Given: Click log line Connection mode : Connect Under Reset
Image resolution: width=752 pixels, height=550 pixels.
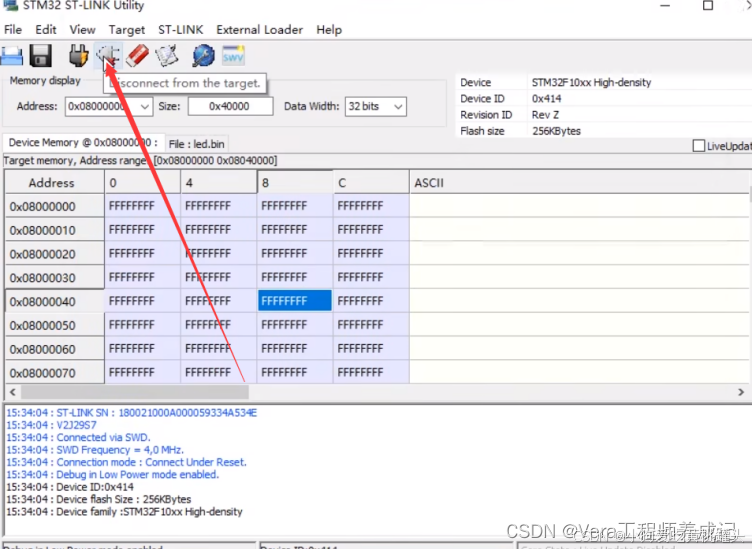Looking at the screenshot, I should [x=126, y=463].
